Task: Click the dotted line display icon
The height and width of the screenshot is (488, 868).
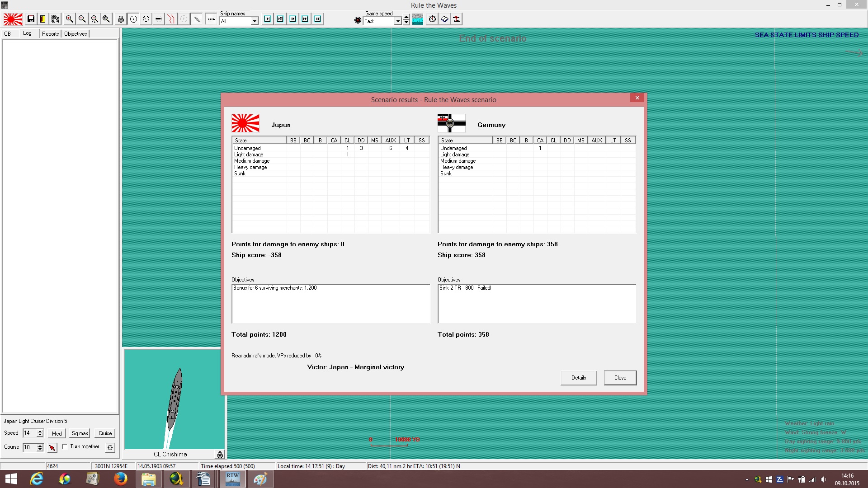Action: 211,19
